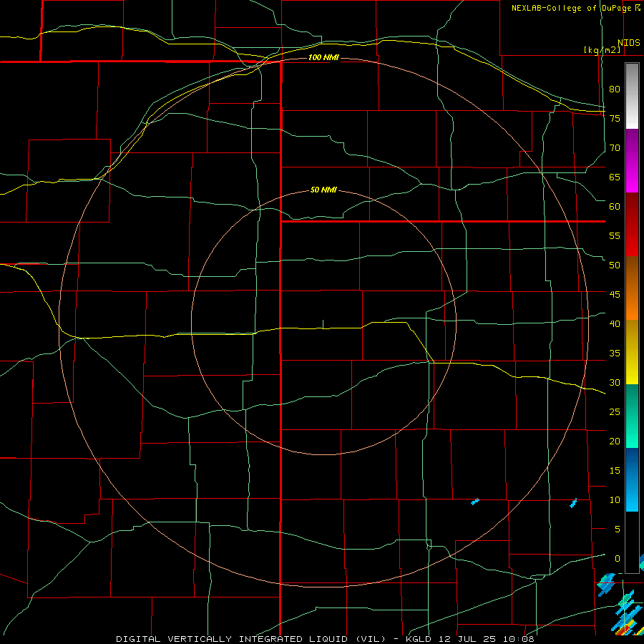Pick the dark blue segment of the color bar
Image resolution: width=644 pixels, height=644 pixels.
pyautogui.click(x=632, y=464)
